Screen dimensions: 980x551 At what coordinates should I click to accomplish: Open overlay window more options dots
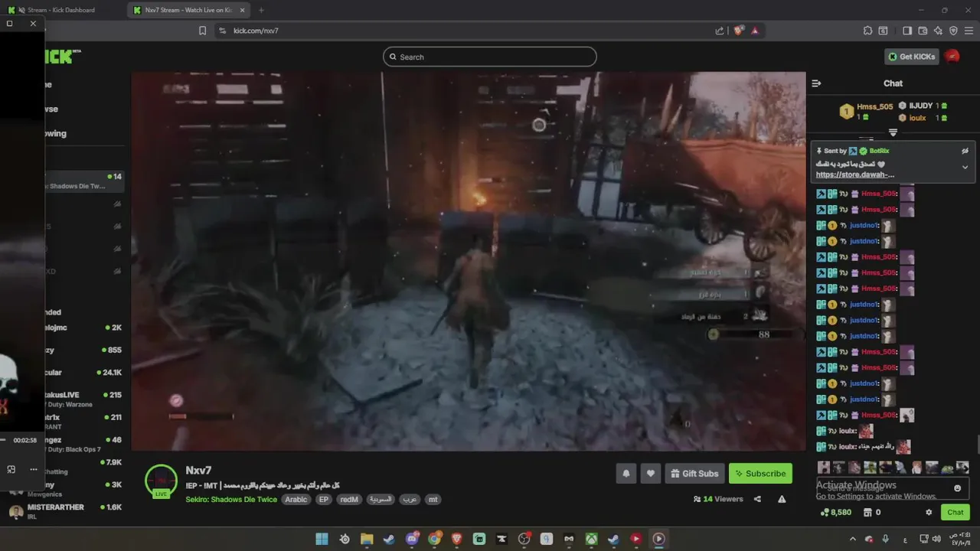[x=33, y=469]
